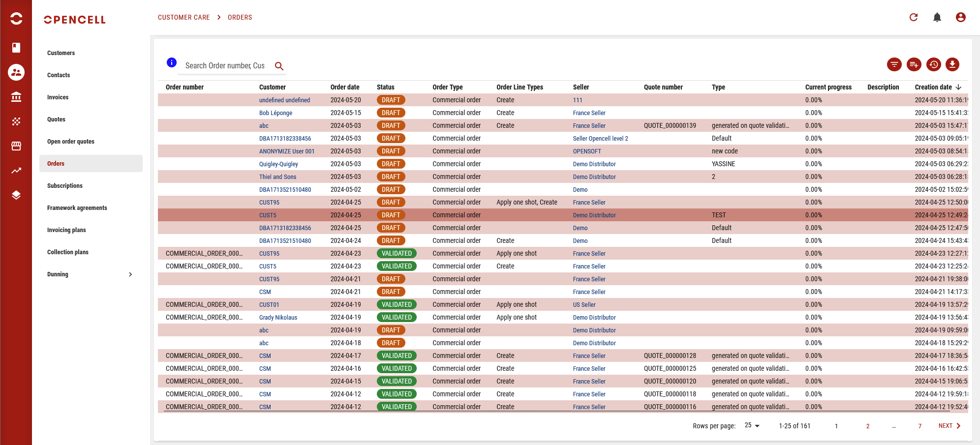Click the refresh icon in top bar
The width and height of the screenshot is (980, 445).
(x=914, y=17)
